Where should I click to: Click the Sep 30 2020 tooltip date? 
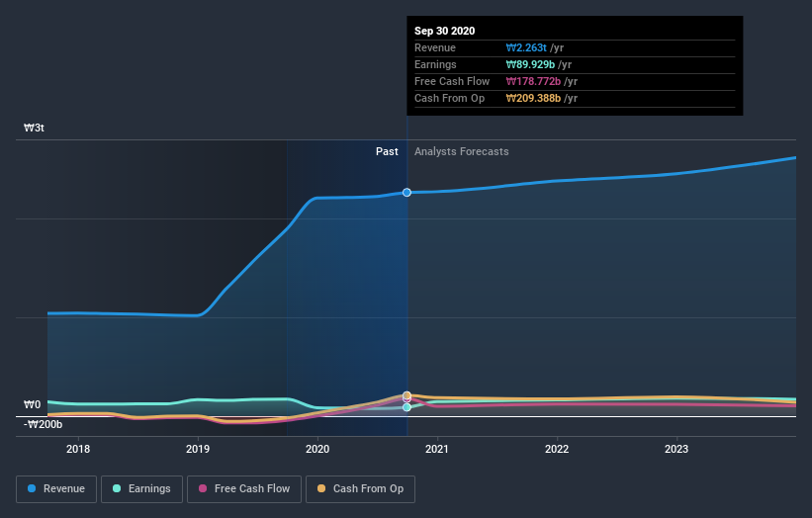(444, 31)
